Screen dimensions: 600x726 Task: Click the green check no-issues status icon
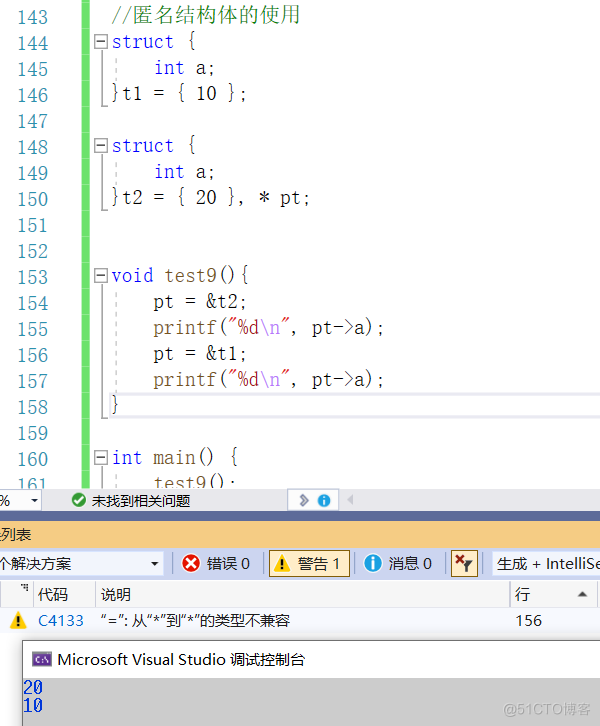click(79, 500)
